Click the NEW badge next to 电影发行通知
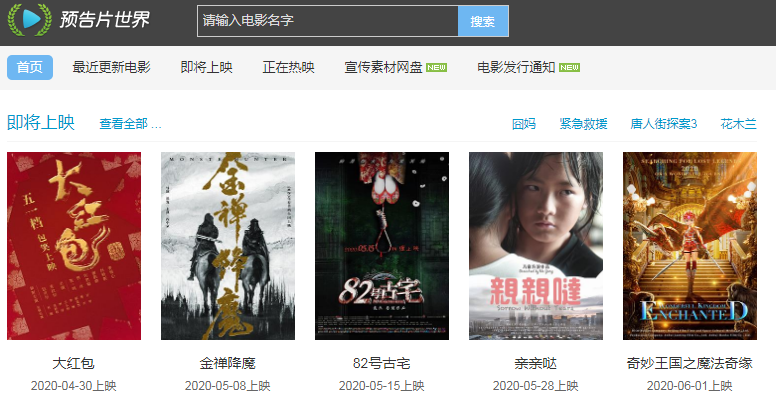The image size is (776, 404). coord(569,67)
